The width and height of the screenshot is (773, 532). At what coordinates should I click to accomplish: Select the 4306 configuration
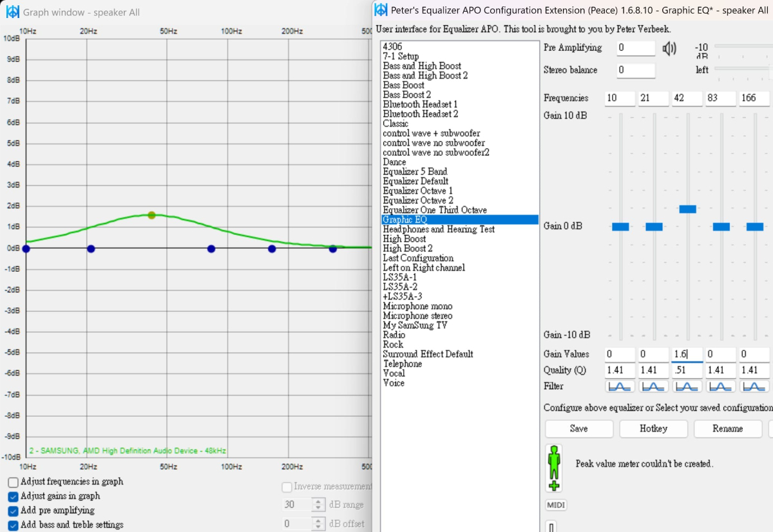[392, 46]
